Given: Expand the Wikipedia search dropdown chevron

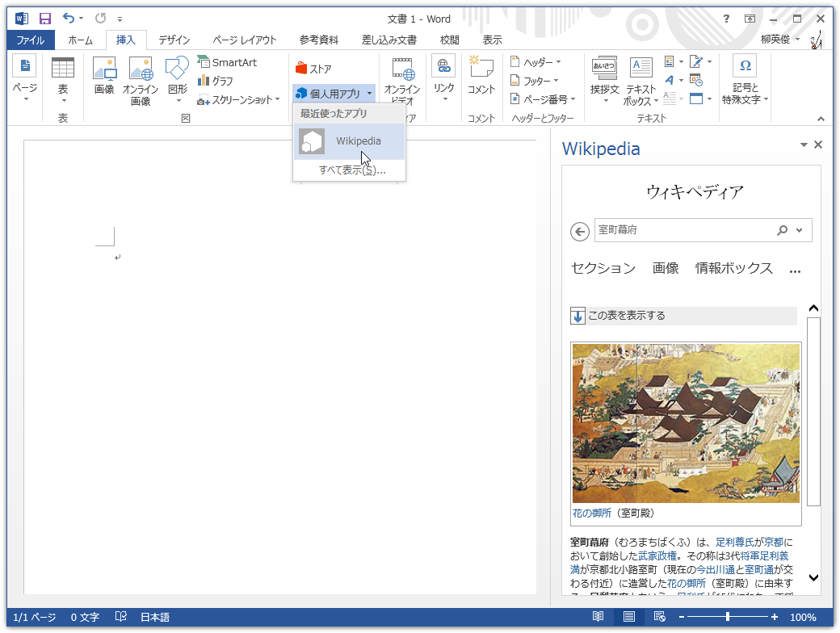Looking at the screenshot, I should pos(800,230).
